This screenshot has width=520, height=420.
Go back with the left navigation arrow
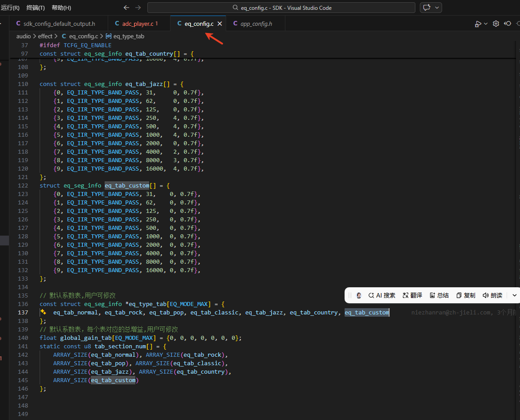coord(126,8)
